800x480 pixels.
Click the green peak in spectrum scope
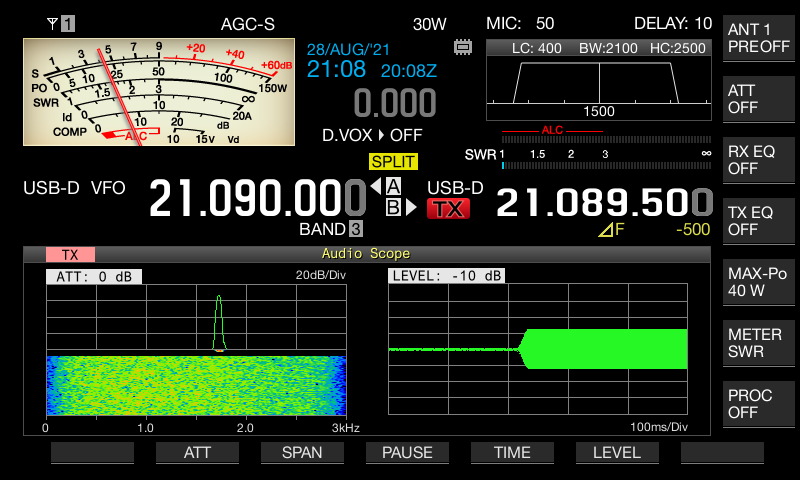219,322
